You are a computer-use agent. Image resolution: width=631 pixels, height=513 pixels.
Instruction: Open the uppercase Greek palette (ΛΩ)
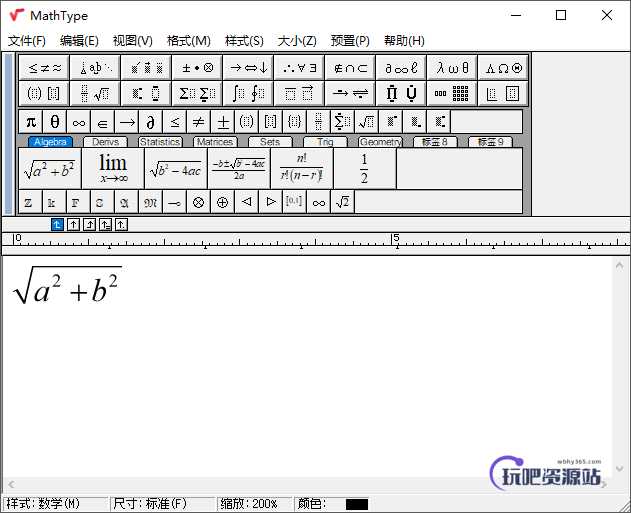coord(503,68)
